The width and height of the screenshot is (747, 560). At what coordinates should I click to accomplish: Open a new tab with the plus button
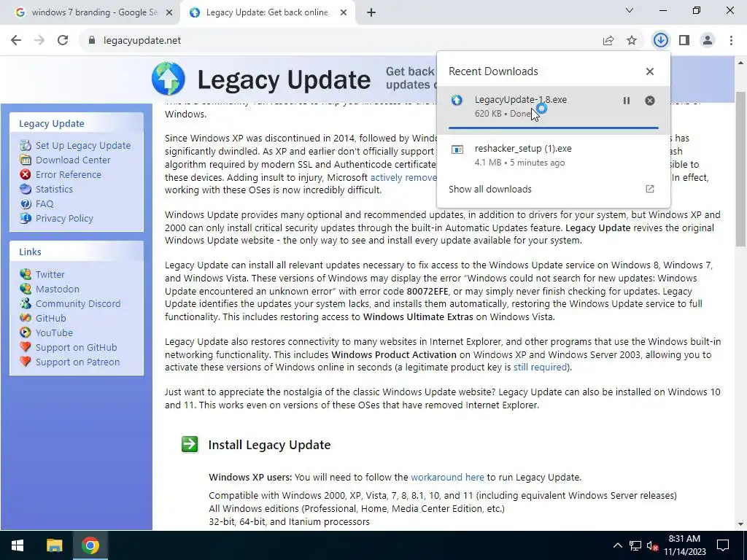[371, 13]
